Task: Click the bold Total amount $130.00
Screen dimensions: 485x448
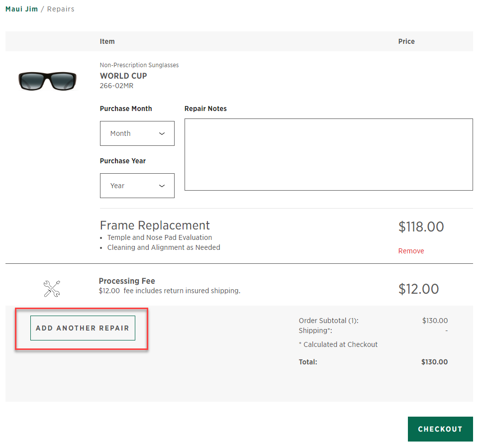Action: tap(434, 362)
